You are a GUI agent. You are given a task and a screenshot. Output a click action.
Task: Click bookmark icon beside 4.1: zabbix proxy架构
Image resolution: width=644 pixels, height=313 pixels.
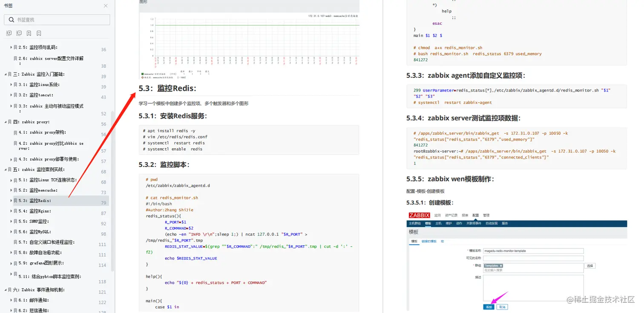pos(16,132)
